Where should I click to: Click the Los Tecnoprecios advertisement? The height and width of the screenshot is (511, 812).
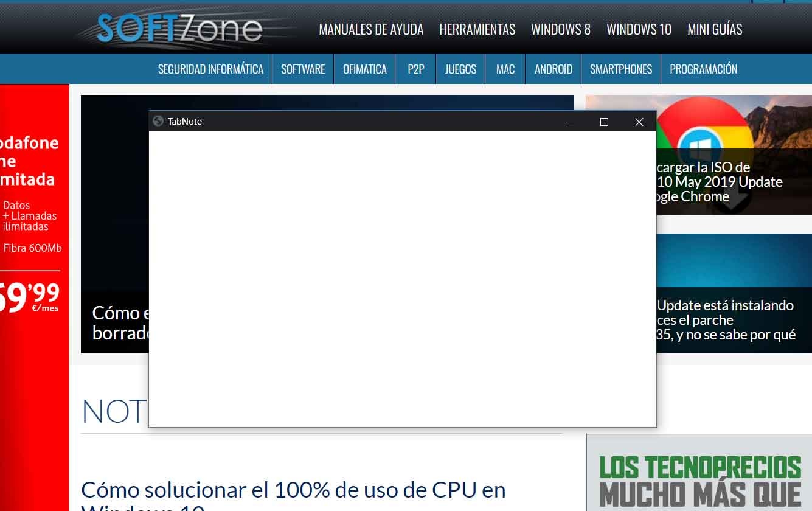699,473
